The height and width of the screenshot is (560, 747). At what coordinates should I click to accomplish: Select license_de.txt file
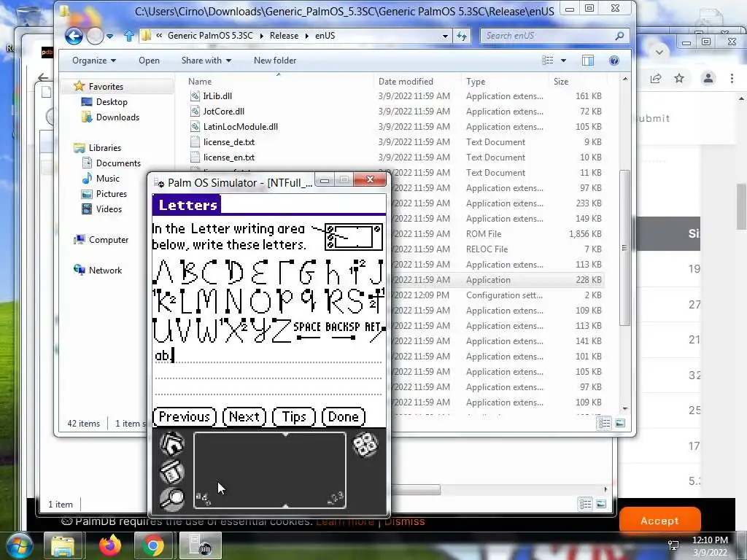pyautogui.click(x=229, y=142)
